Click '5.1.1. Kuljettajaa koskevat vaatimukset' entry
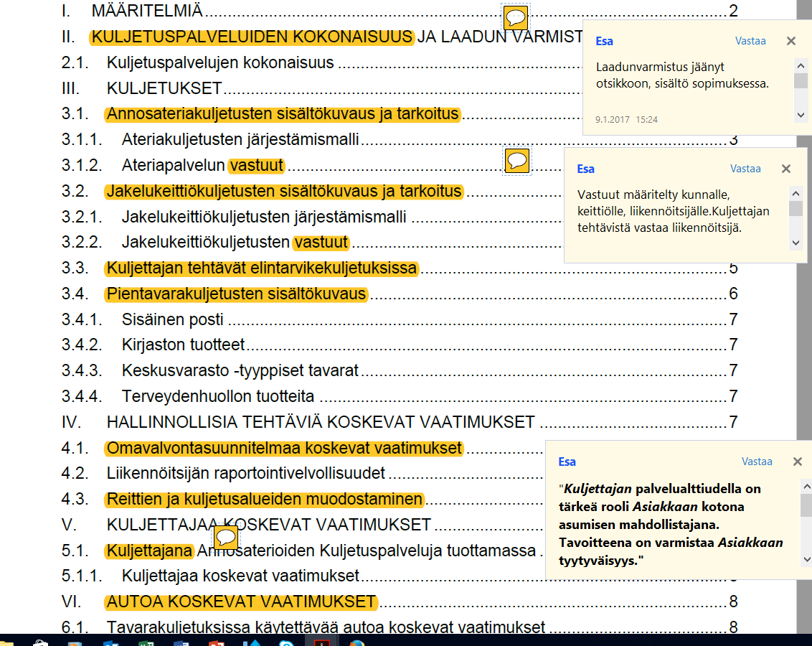 [210, 576]
